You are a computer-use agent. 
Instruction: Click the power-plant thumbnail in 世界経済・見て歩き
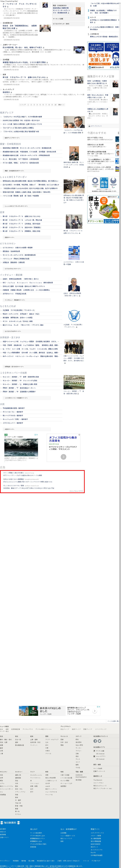coord(74,347)
